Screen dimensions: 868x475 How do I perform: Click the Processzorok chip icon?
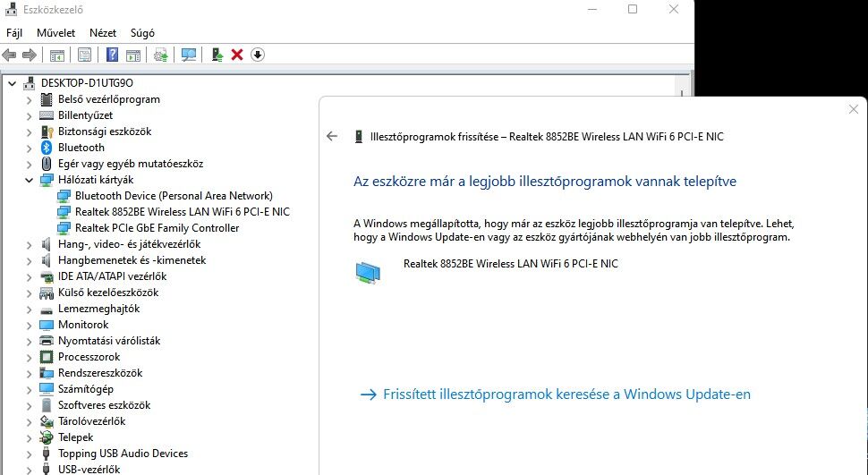(47, 357)
